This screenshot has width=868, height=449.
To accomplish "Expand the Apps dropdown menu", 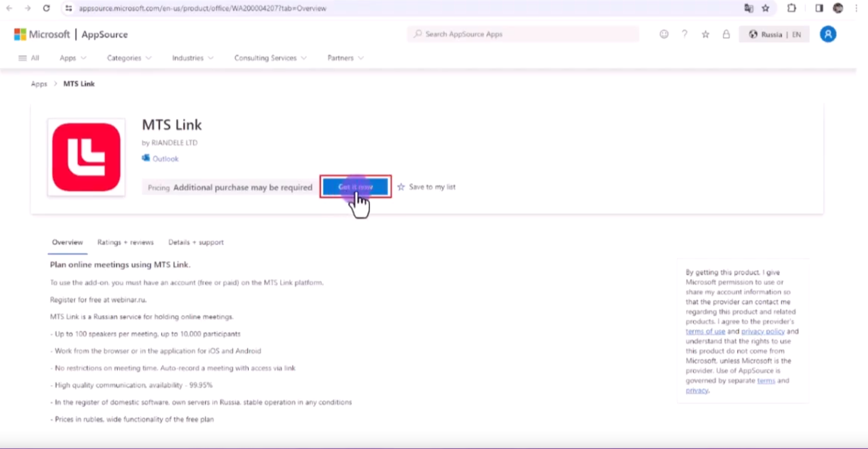I will (73, 58).
